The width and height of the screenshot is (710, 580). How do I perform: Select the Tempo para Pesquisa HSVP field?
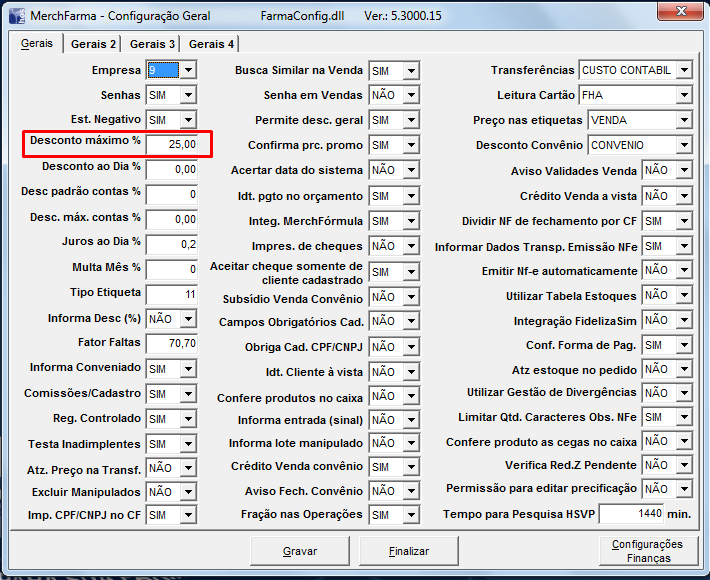pyautogui.click(x=631, y=513)
